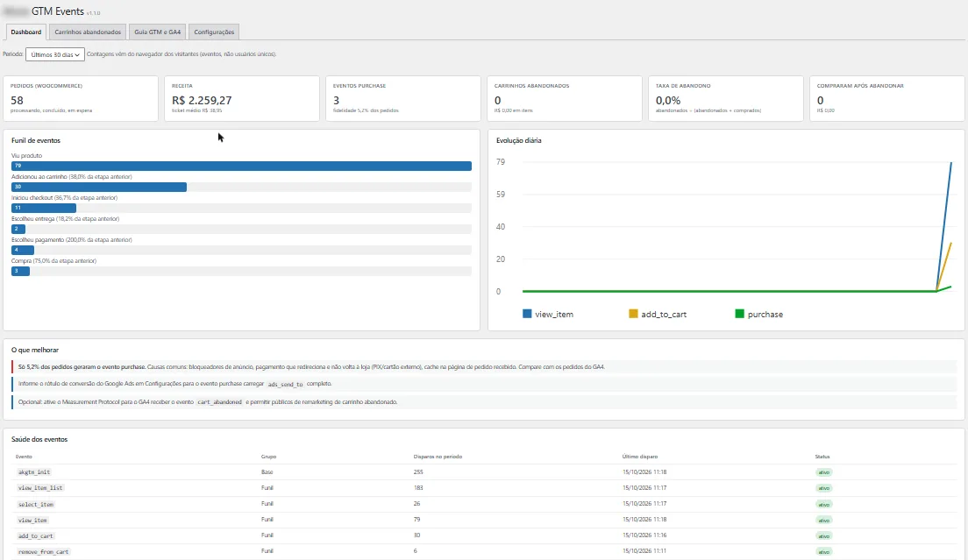Click the 255 disparos count for akgtm_init

[x=418, y=471]
